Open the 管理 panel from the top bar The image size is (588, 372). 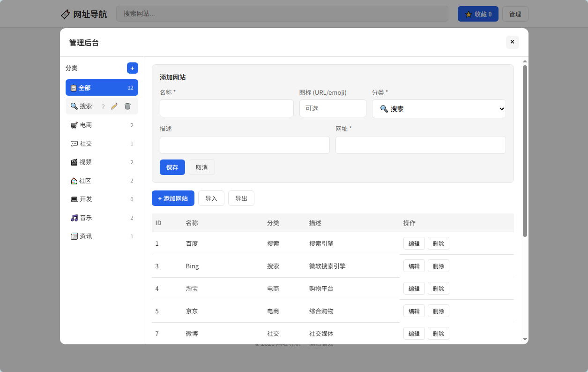[x=515, y=14]
